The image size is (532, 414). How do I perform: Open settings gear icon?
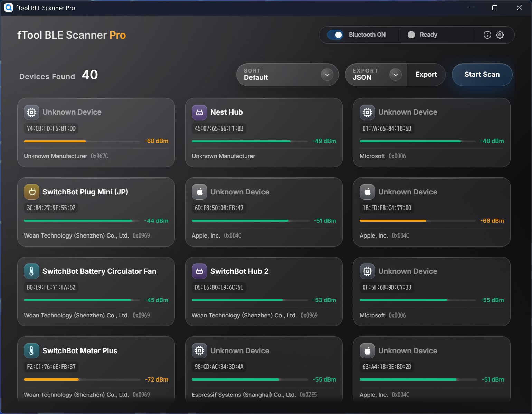(x=500, y=35)
